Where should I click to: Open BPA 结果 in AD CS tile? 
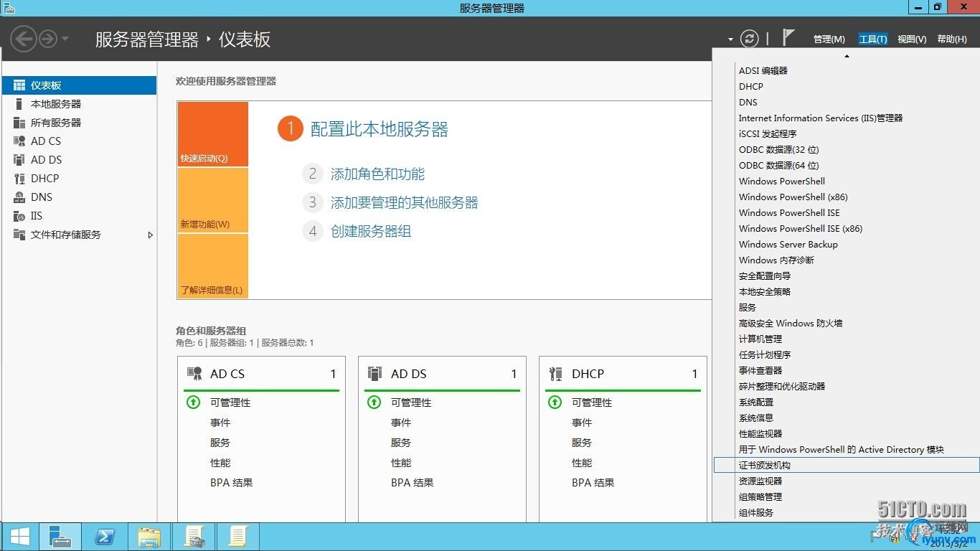point(232,483)
